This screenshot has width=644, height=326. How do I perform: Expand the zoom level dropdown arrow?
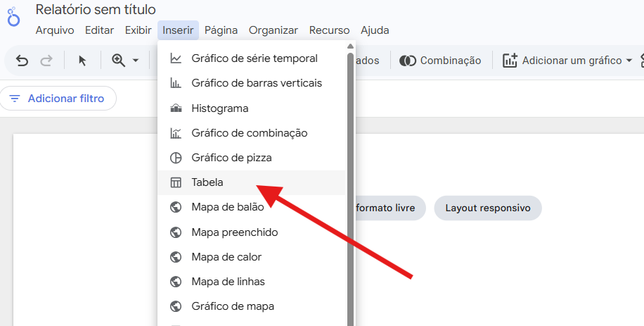coord(136,61)
